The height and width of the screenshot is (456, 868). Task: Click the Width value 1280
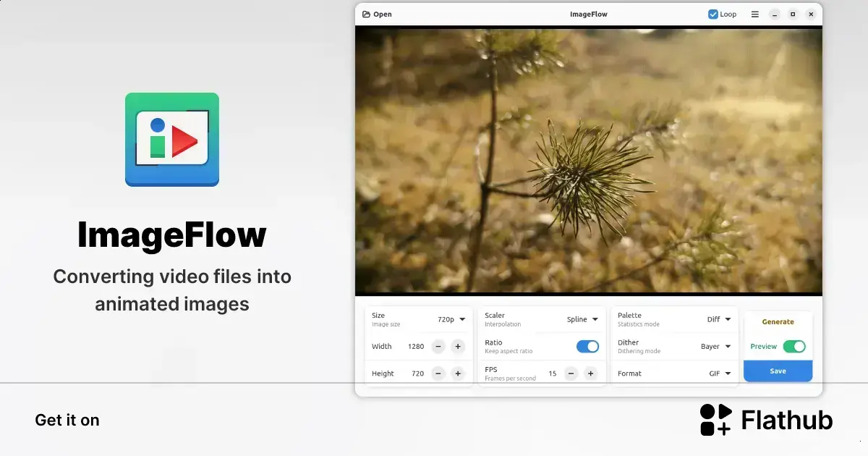pos(416,347)
